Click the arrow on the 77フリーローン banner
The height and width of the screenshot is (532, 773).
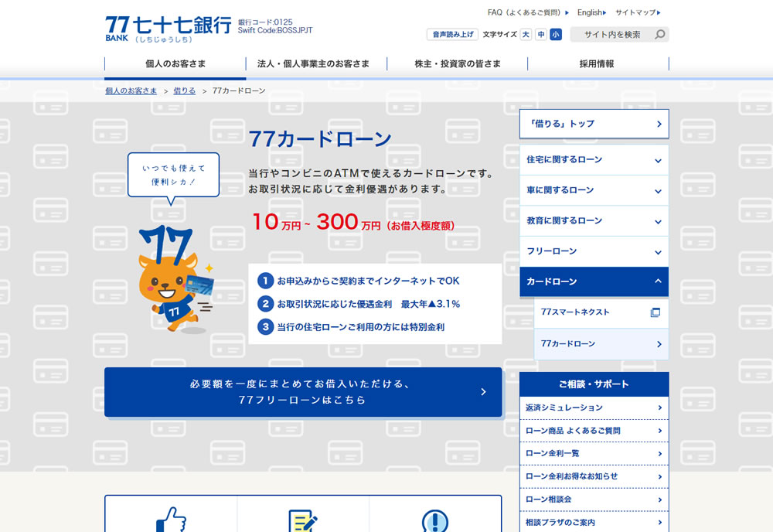pyautogui.click(x=485, y=392)
